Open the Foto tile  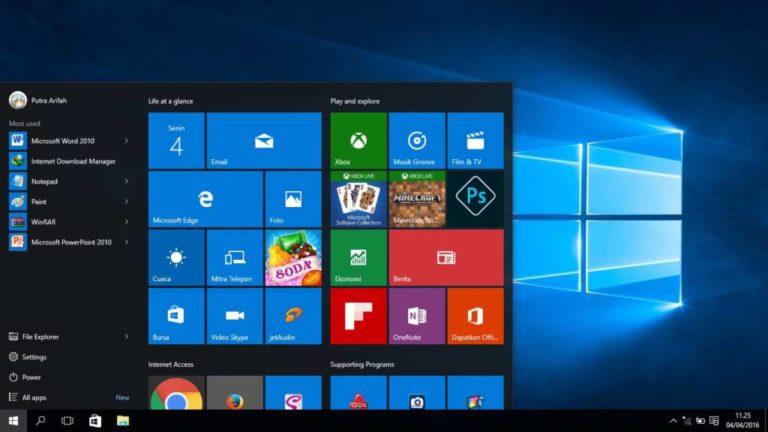[x=293, y=199]
